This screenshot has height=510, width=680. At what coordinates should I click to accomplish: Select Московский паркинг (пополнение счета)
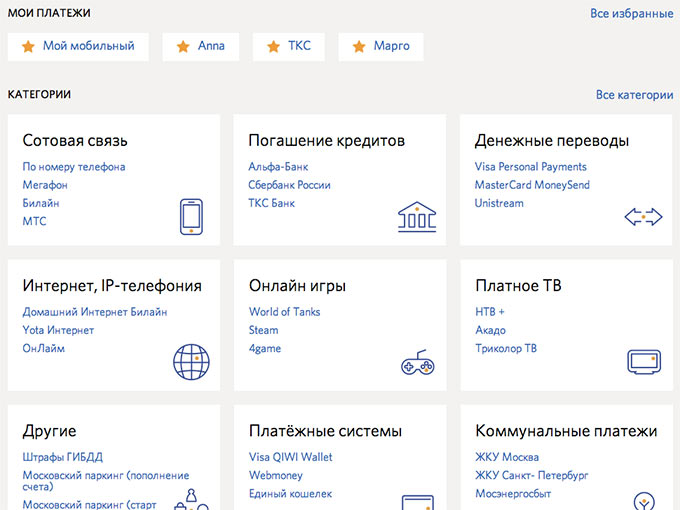pyautogui.click(x=106, y=481)
